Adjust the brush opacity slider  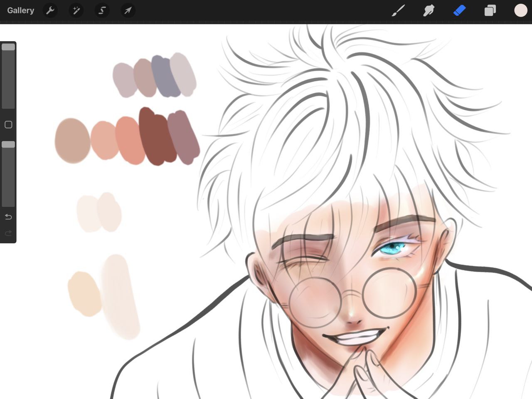pyautogui.click(x=8, y=174)
